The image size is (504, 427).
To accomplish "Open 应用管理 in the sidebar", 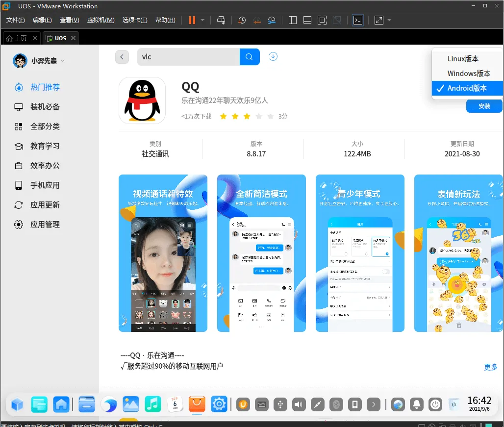I will (37, 224).
